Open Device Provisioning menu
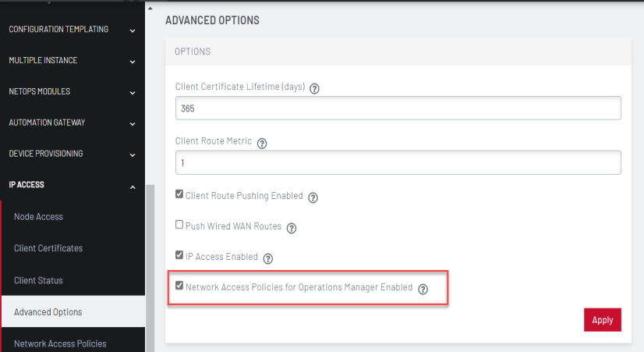 click(45, 154)
